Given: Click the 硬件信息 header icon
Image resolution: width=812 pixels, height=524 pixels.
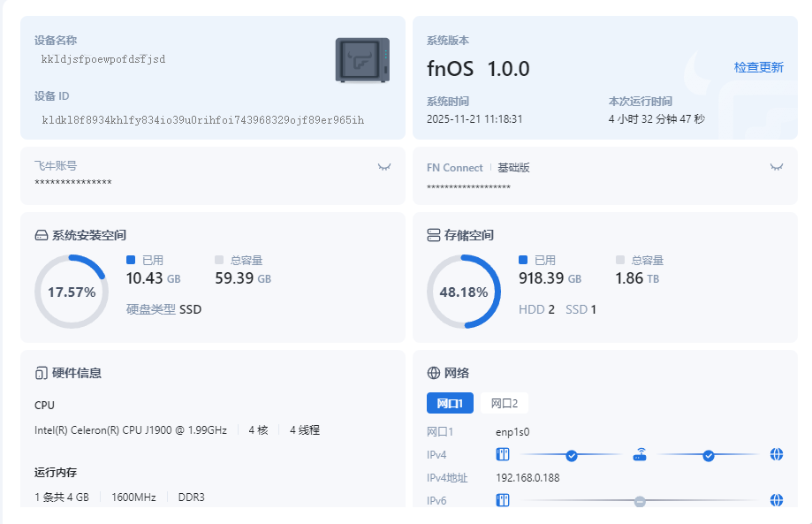Looking at the screenshot, I should click(41, 373).
